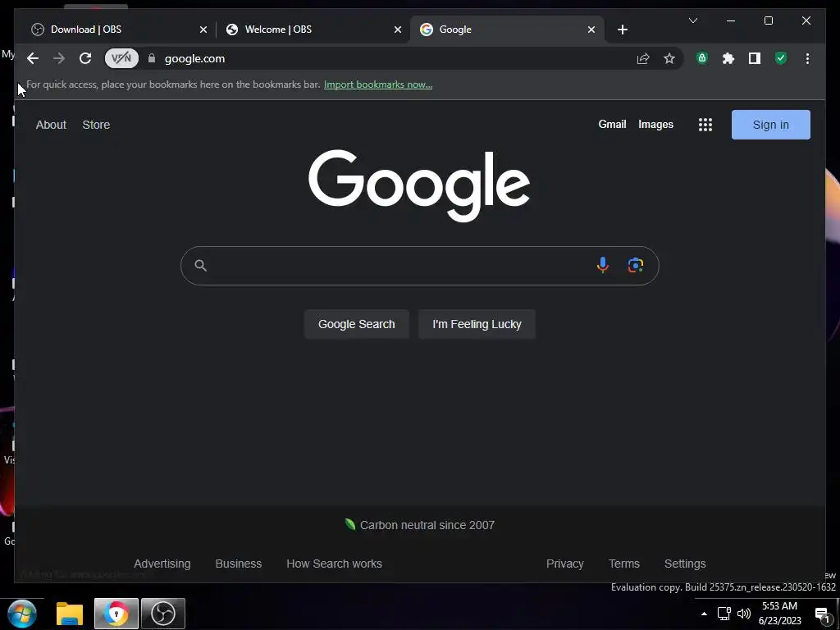Open File Explorer from the taskbar

pyautogui.click(x=70, y=614)
